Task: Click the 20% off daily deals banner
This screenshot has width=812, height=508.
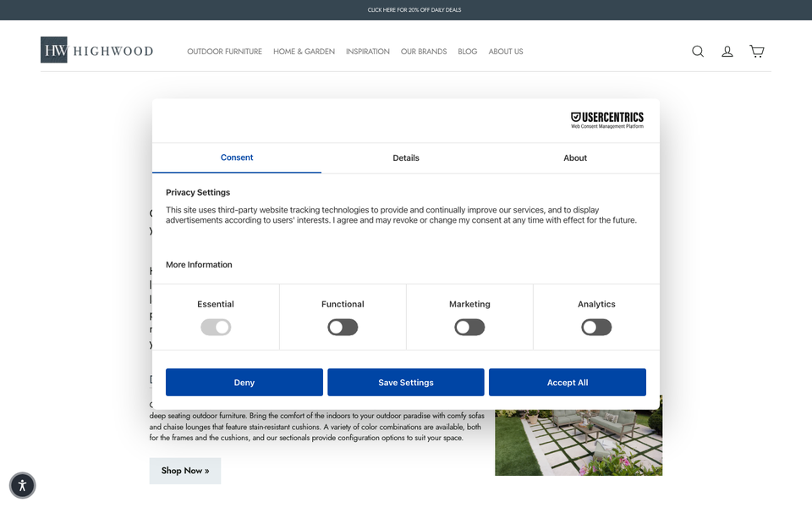Action: tap(414, 10)
